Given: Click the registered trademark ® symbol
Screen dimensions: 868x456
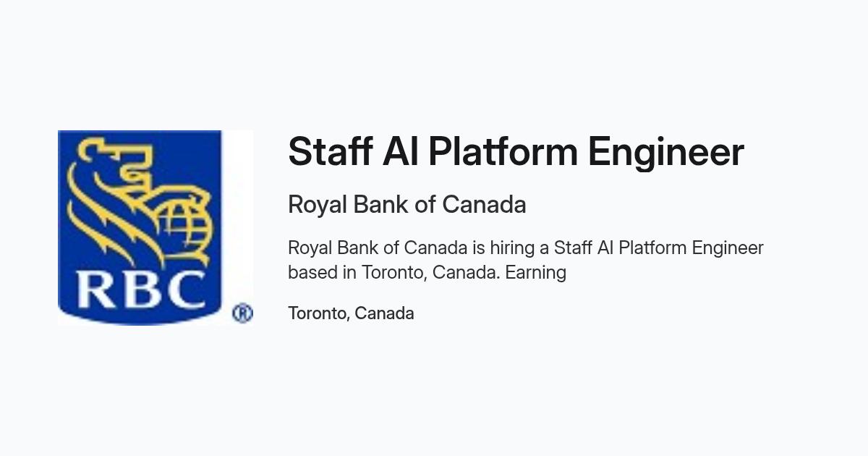Looking at the screenshot, I should pyautogui.click(x=242, y=313).
